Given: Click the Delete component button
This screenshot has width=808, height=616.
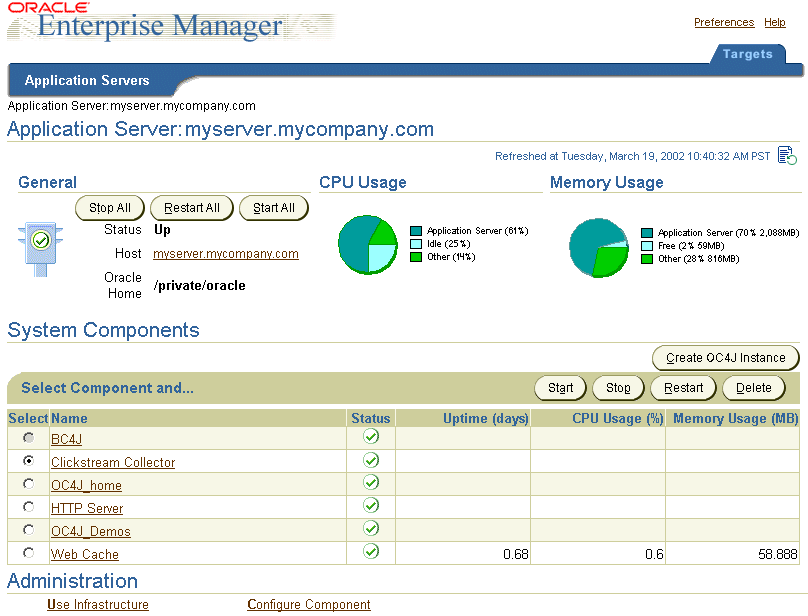Looking at the screenshot, I should coord(754,388).
